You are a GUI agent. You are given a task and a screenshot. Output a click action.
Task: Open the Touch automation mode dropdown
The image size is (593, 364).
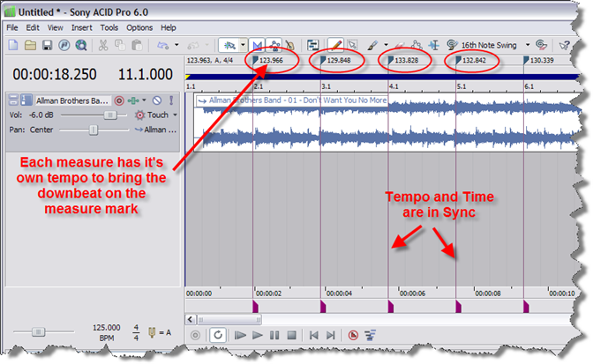[175, 115]
